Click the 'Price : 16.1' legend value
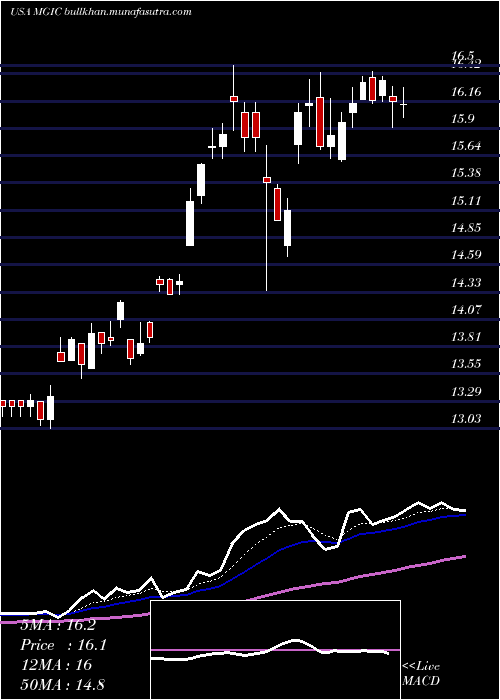 [x=63, y=645]
